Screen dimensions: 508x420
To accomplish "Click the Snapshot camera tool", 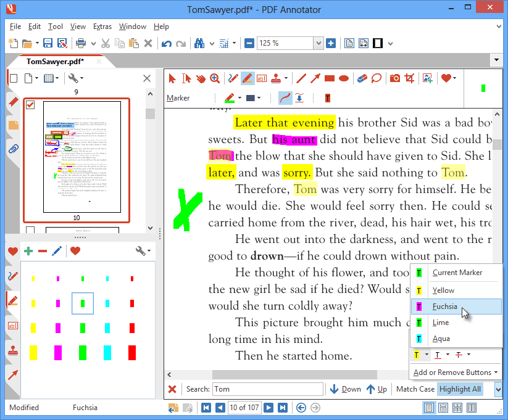I will [x=394, y=78].
